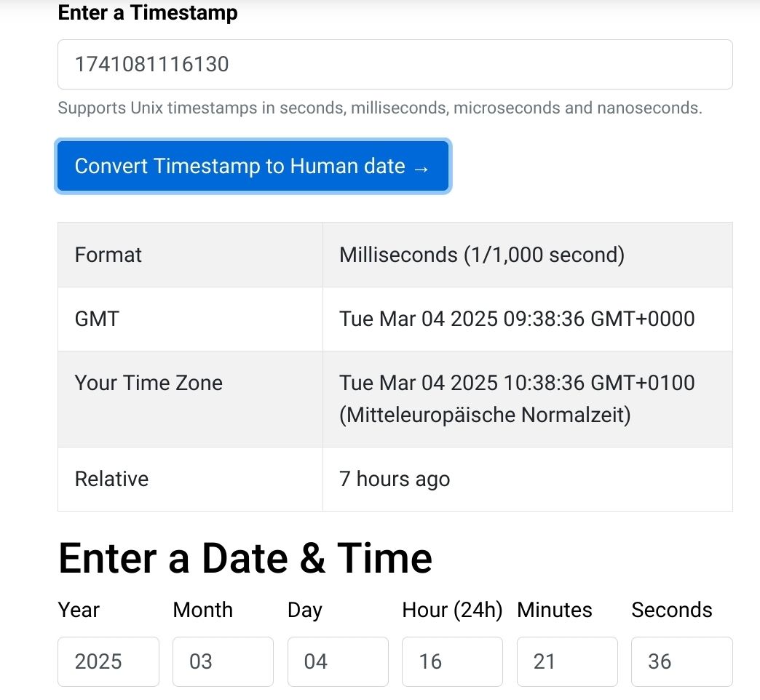Image resolution: width=760 pixels, height=700 pixels.
Task: Click the Hour (24h) input box
Action: 452,661
